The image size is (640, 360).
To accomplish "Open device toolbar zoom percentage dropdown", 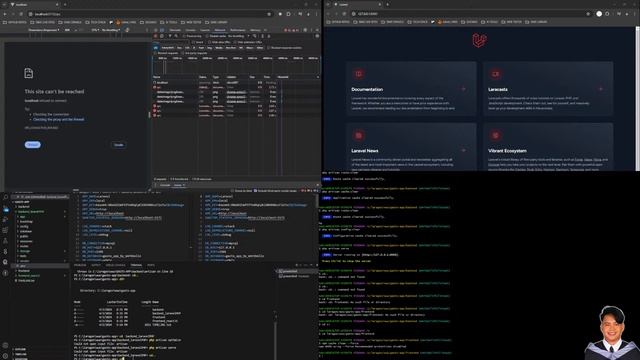I will tap(95, 30).
